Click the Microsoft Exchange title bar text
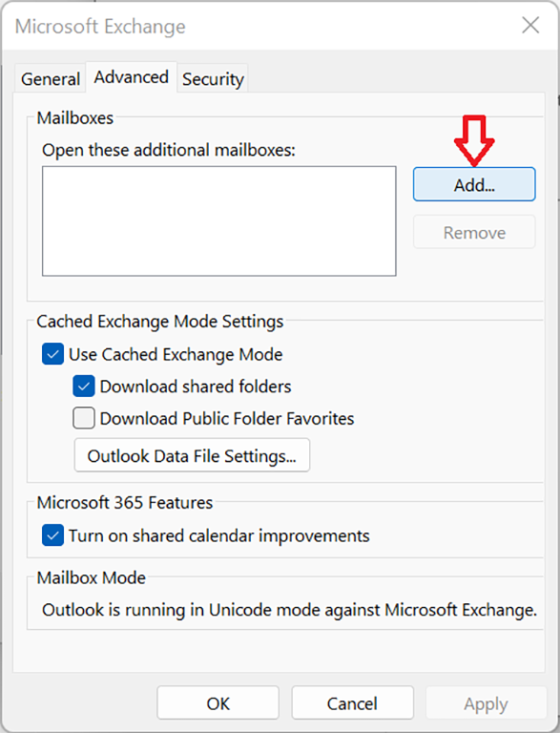 point(100,26)
